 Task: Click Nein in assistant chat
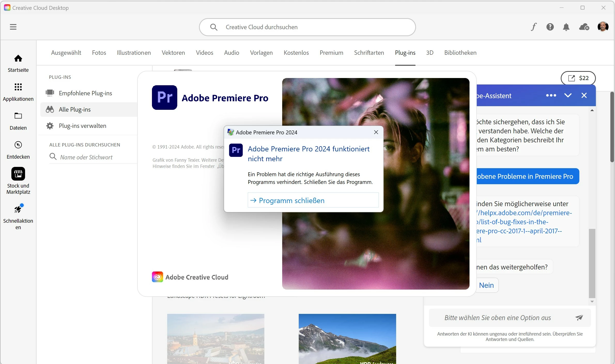pyautogui.click(x=486, y=285)
